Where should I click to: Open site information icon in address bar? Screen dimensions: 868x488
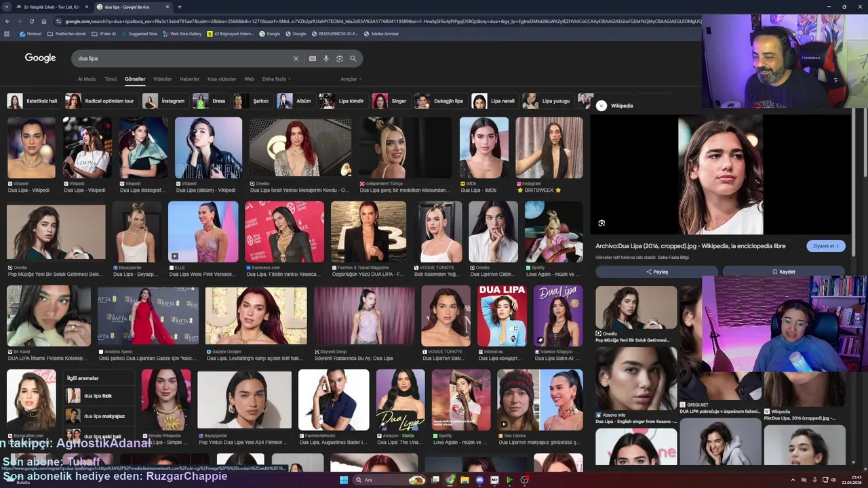(x=59, y=21)
